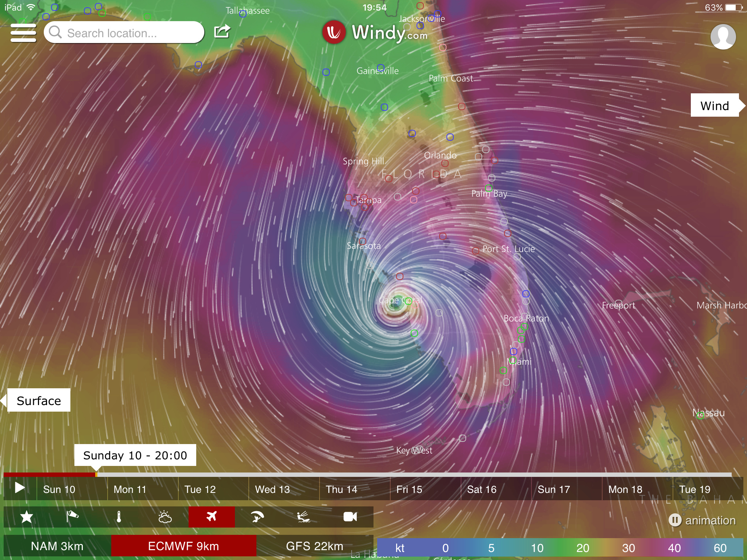Tap the share icon

tap(222, 31)
